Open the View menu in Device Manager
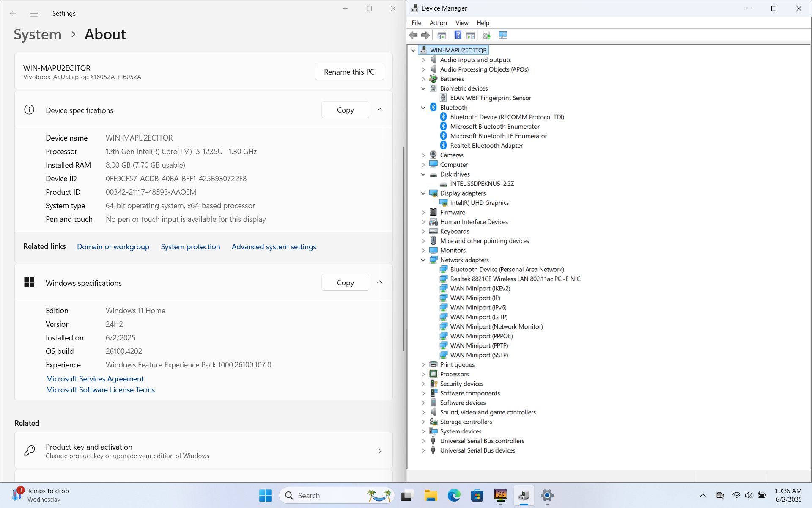The height and width of the screenshot is (508, 812). tap(462, 23)
